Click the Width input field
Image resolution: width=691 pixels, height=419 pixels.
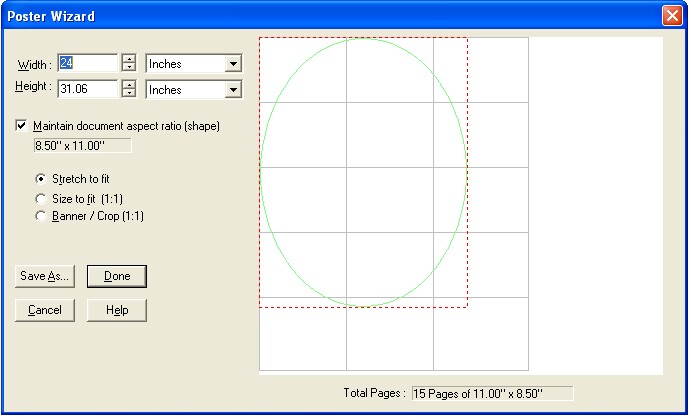click(x=88, y=63)
